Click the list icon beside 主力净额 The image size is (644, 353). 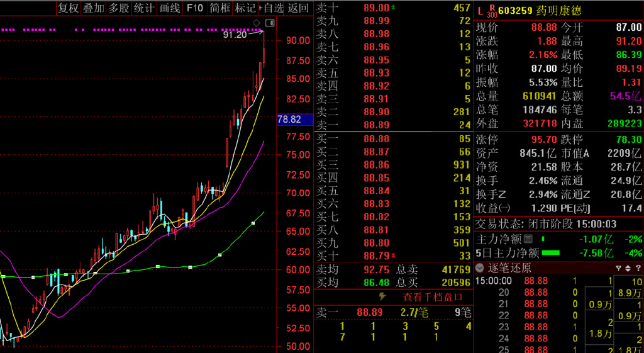tap(528, 239)
